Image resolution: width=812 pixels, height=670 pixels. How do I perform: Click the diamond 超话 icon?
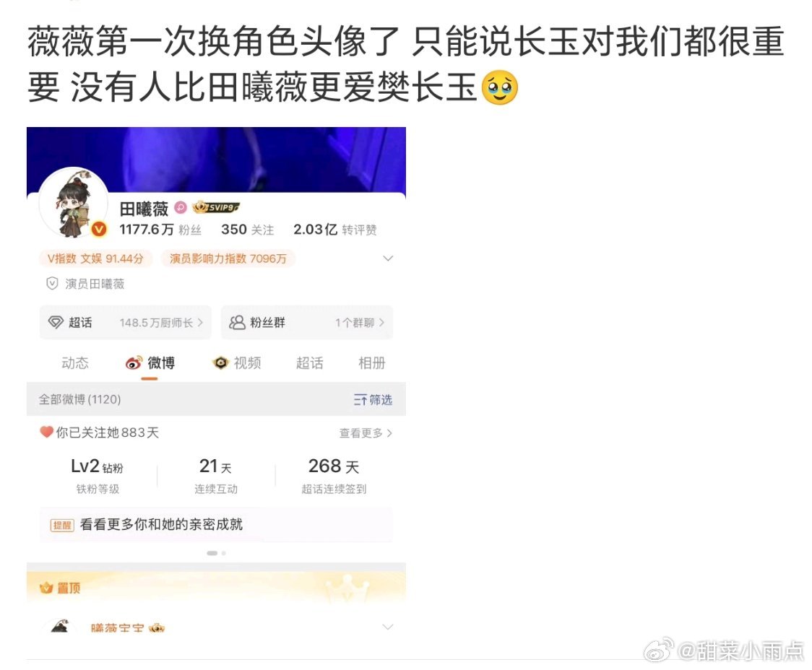tap(56, 322)
